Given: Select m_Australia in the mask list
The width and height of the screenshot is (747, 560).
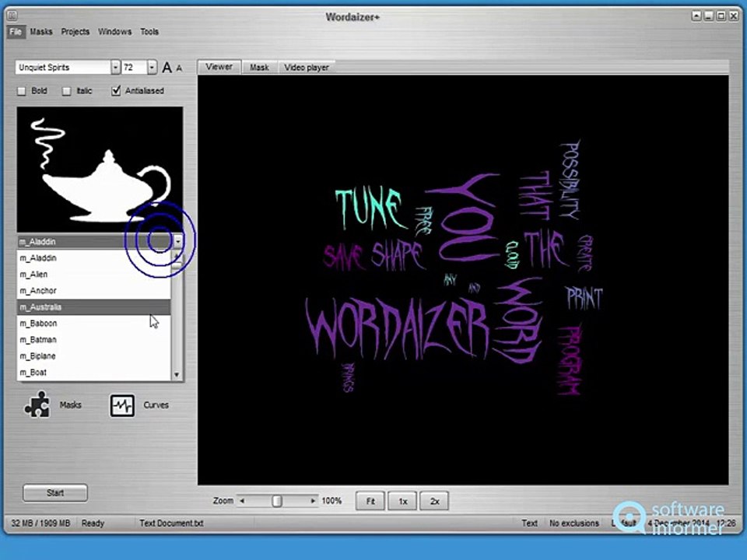Looking at the screenshot, I should coord(94,307).
